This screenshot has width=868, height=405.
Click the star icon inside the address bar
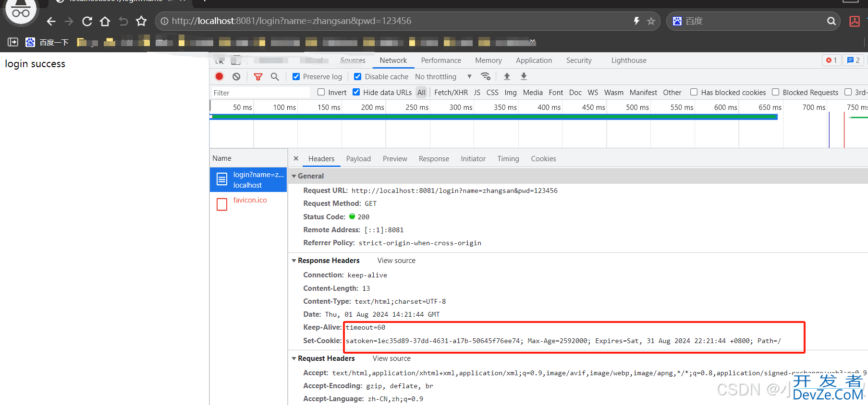[x=651, y=21]
